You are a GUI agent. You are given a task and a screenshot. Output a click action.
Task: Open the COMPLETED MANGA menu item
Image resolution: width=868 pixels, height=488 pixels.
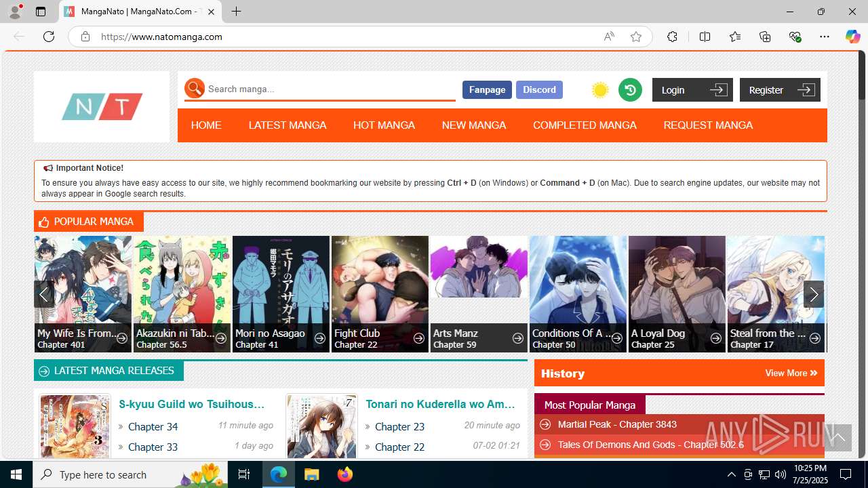(585, 125)
